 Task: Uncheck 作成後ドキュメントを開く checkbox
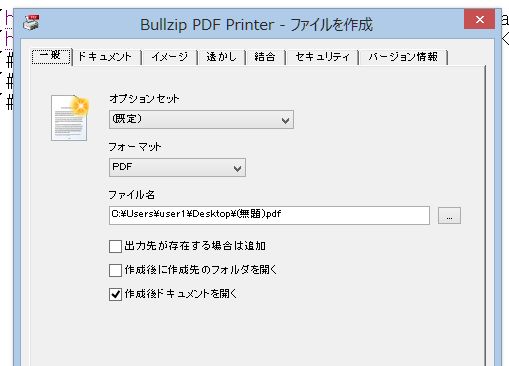point(115,294)
